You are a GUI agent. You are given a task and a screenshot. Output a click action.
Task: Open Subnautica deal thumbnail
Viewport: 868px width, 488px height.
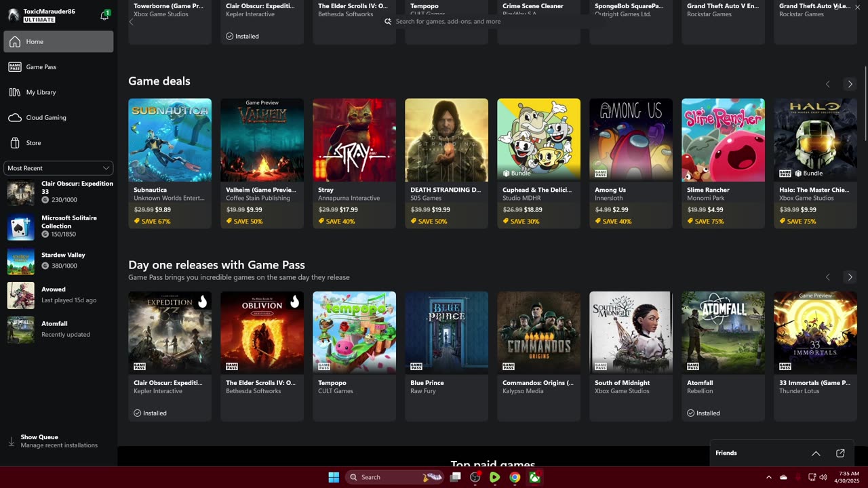click(x=170, y=140)
